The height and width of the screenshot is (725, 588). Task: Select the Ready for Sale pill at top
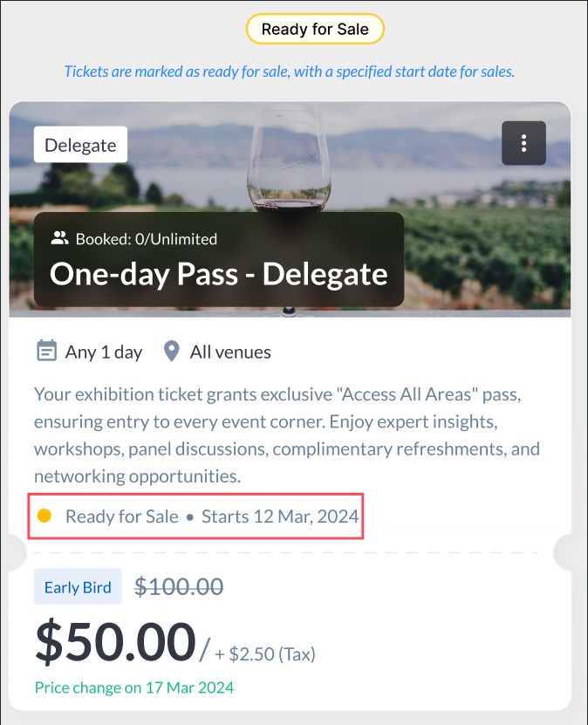[315, 29]
